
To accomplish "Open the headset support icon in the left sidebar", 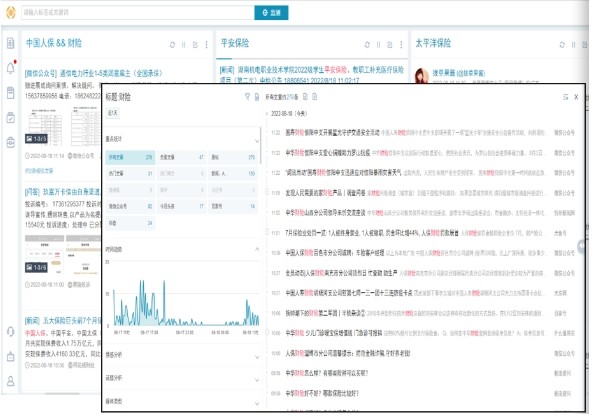I will pos(11,332).
